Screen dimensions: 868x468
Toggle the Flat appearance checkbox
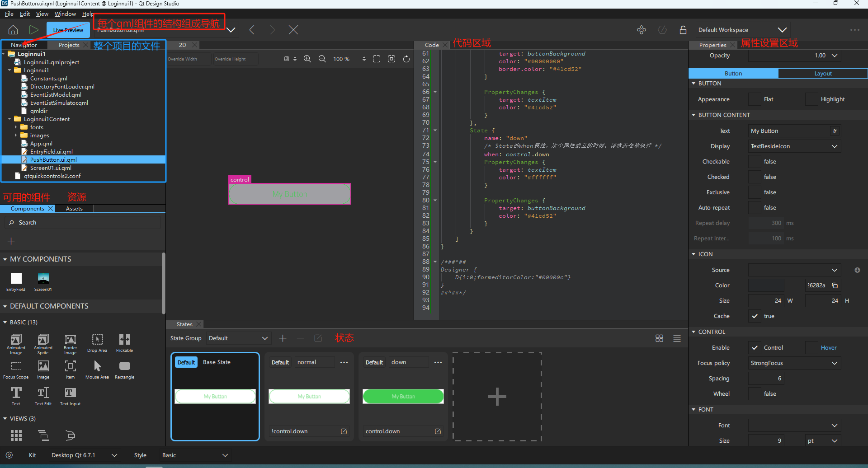pyautogui.click(x=755, y=99)
